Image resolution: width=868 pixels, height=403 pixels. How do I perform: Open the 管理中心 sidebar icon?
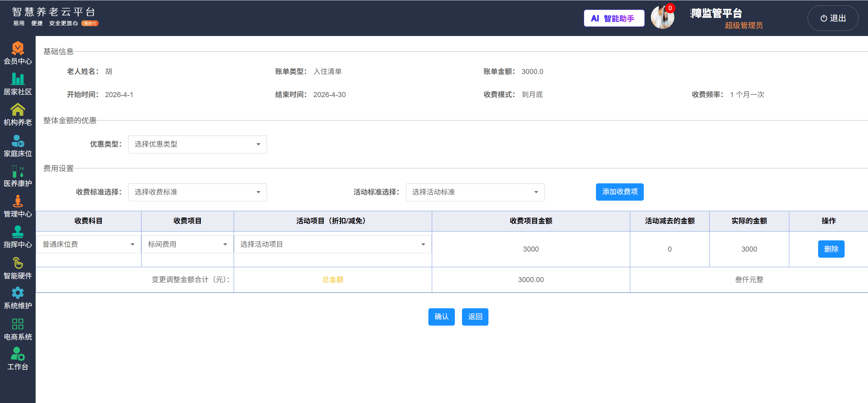pos(18,201)
